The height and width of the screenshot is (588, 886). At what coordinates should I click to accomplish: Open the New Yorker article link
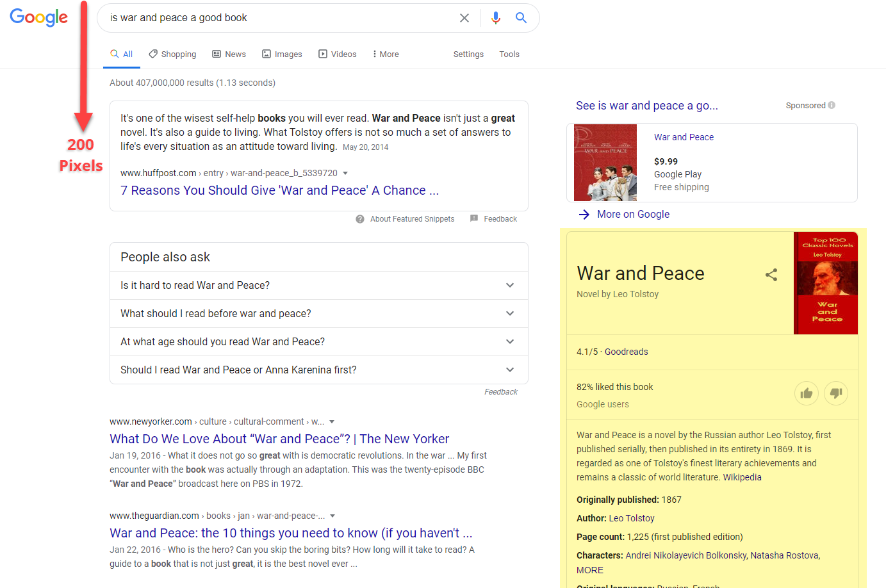(279, 439)
